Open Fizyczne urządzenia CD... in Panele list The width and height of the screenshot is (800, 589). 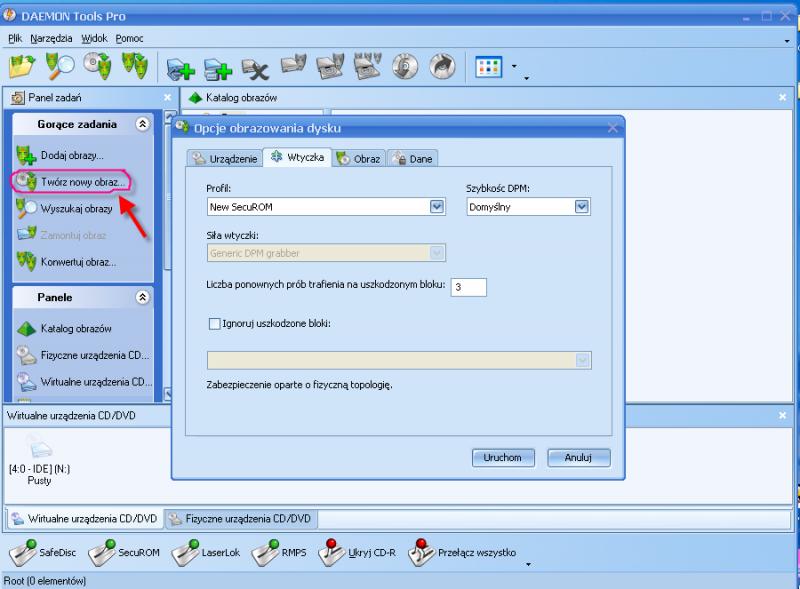(x=83, y=355)
